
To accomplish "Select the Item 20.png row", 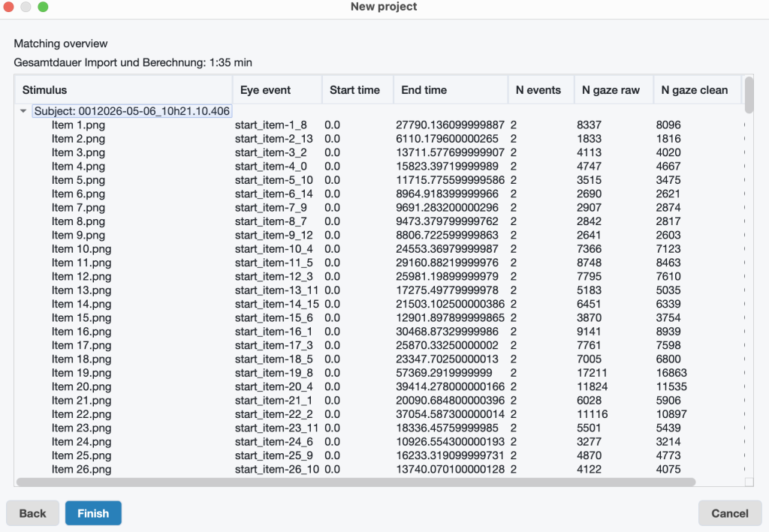I will click(x=378, y=386).
